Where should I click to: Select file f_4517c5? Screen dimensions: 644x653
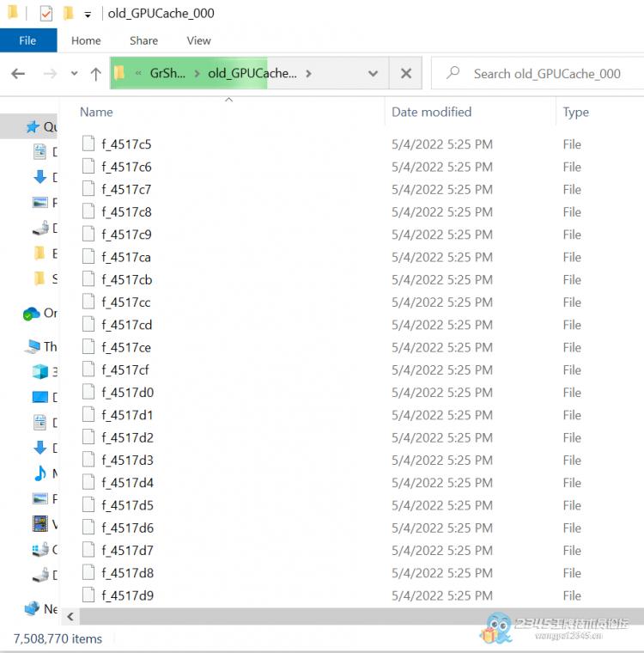tap(126, 144)
